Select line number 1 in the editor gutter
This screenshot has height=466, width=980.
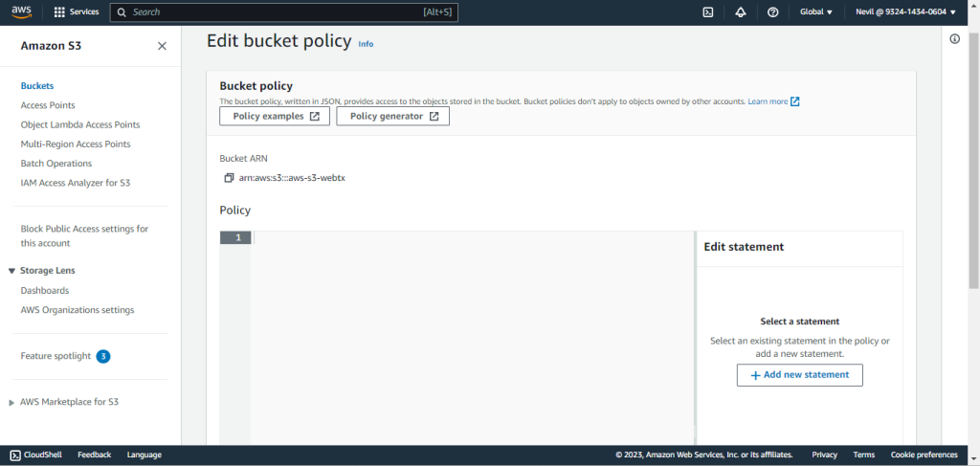(x=235, y=237)
